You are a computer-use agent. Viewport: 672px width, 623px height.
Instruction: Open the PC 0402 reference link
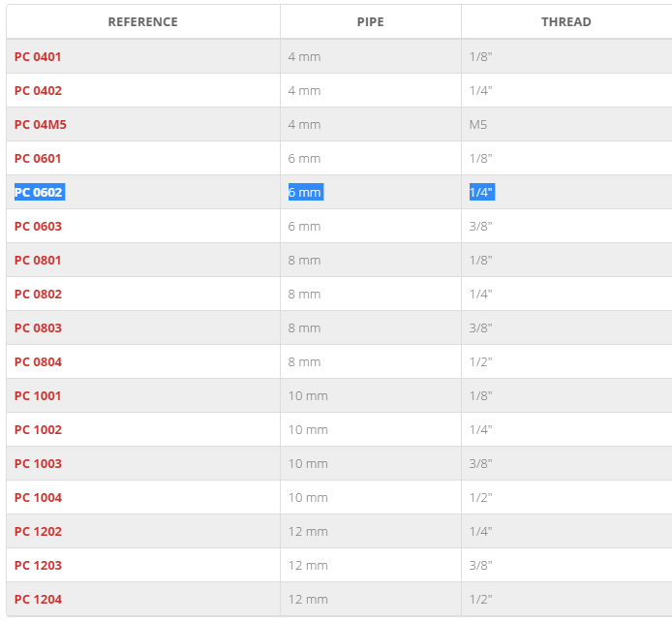[x=38, y=90]
